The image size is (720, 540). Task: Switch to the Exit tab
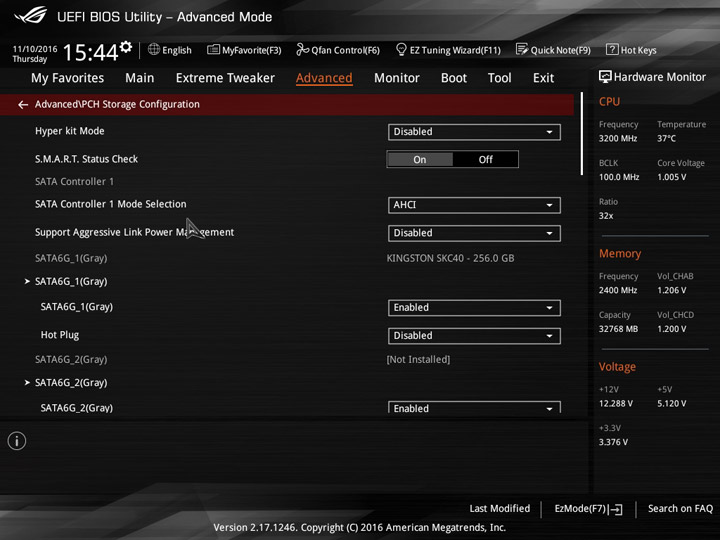(x=543, y=78)
